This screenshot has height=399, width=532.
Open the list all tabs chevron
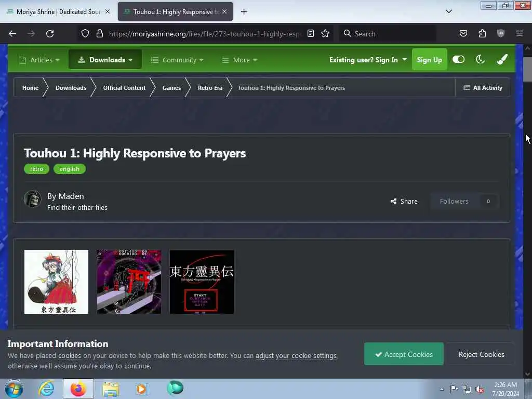tap(448, 11)
